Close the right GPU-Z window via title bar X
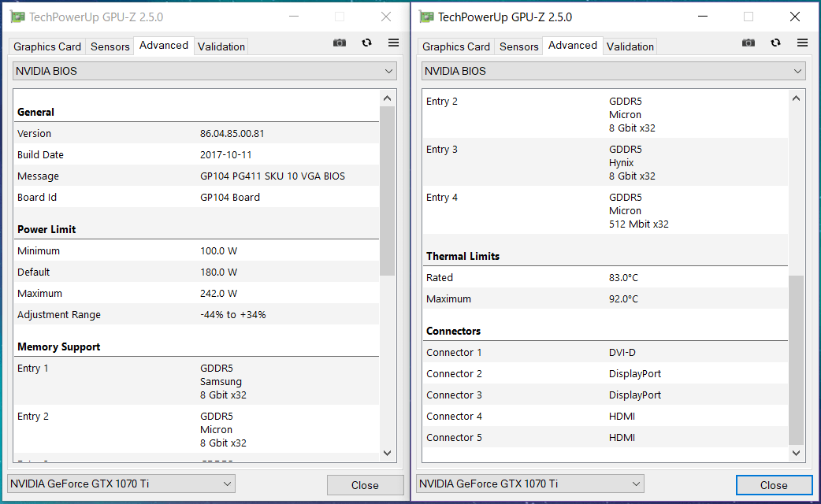Viewport: 821px width, 504px height. click(795, 17)
